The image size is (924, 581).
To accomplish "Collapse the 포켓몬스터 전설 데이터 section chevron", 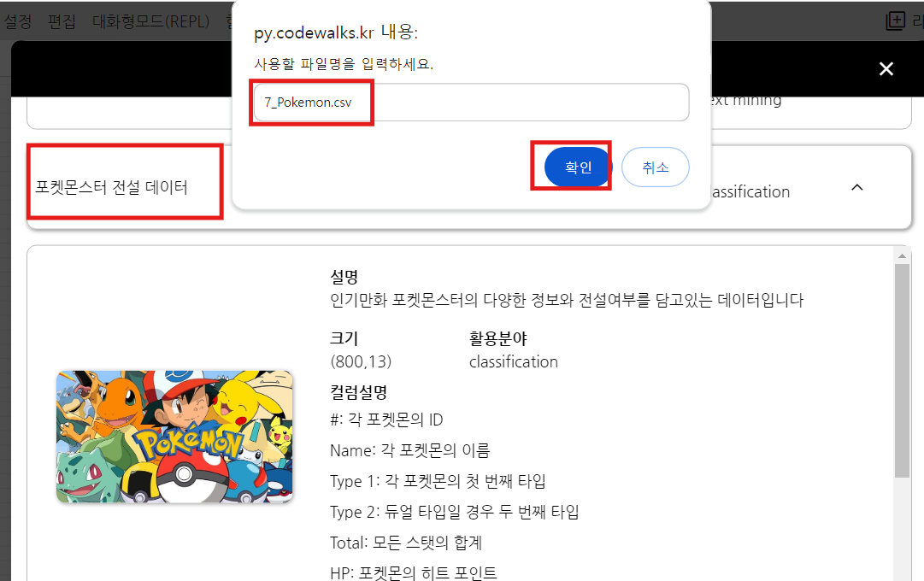I will tap(857, 187).
